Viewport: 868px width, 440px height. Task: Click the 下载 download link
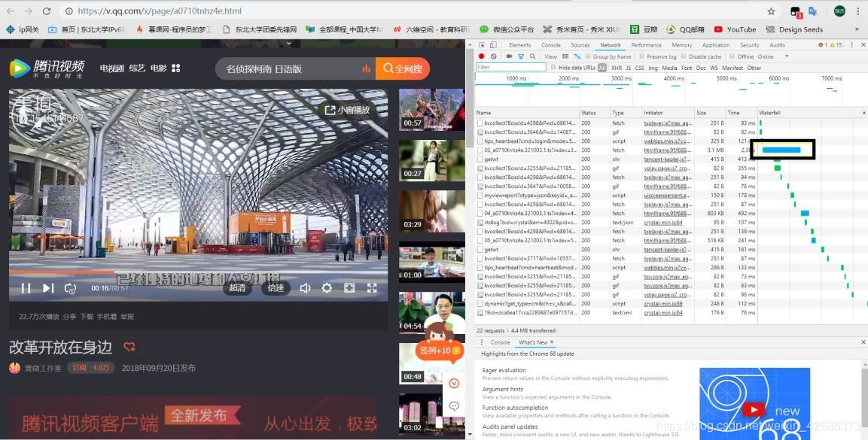[x=87, y=317]
